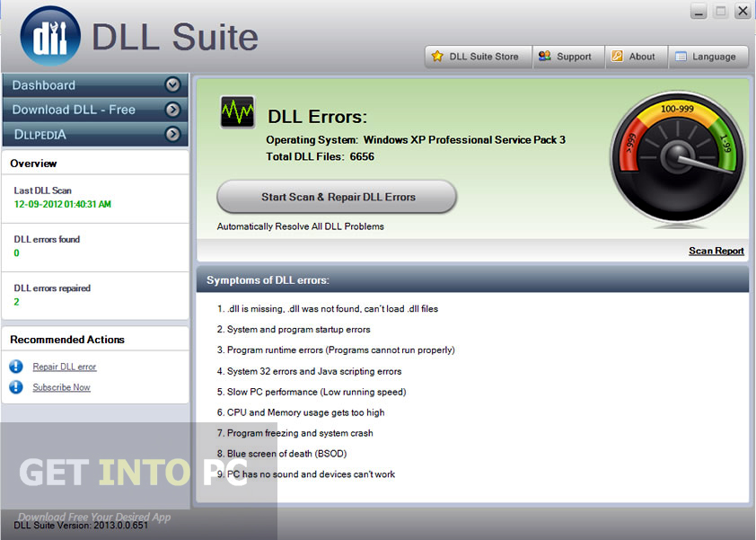
Task: Click the green waveform DLL Errors icon
Action: coord(237,112)
